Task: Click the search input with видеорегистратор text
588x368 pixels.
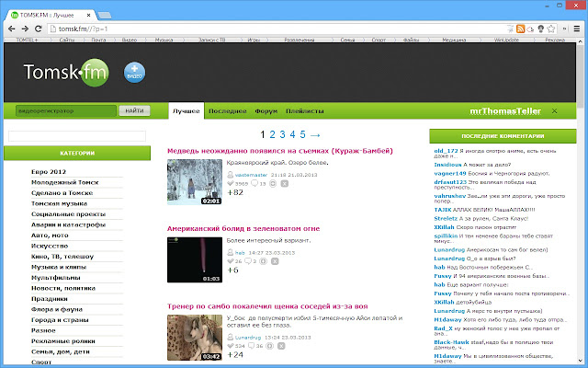Action: pos(61,111)
